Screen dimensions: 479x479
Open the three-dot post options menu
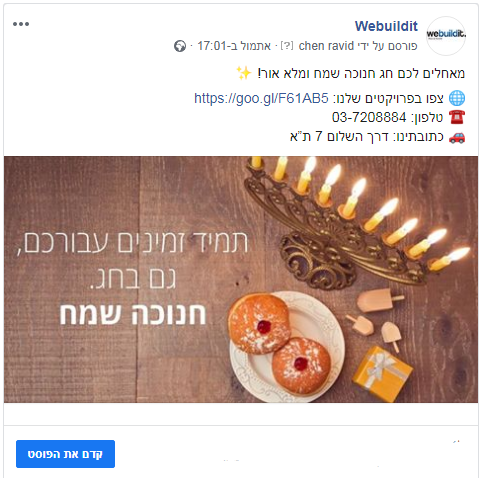click(x=21, y=24)
